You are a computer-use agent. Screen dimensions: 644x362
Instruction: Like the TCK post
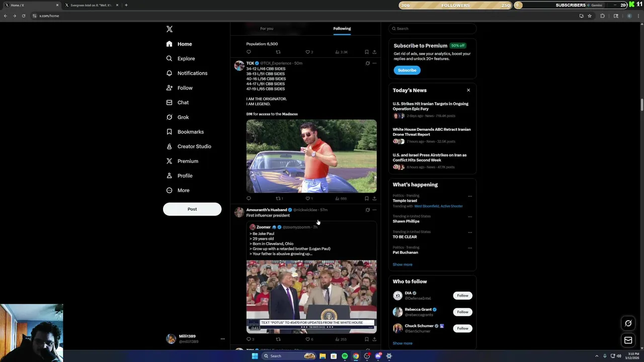pos(309,199)
